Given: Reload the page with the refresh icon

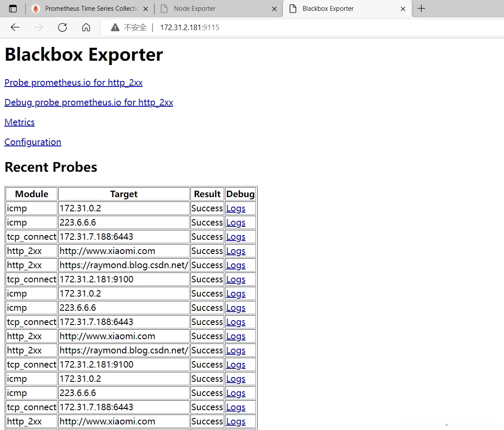Looking at the screenshot, I should [62, 27].
